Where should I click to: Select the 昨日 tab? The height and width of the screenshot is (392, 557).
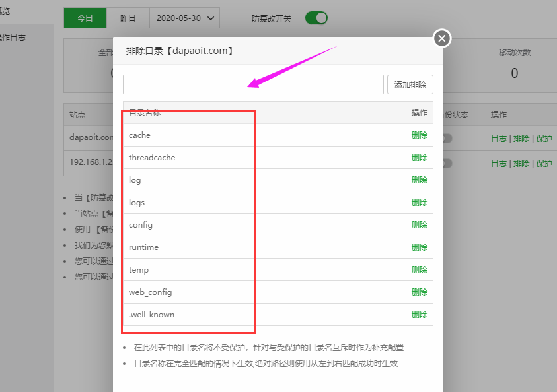(128, 18)
